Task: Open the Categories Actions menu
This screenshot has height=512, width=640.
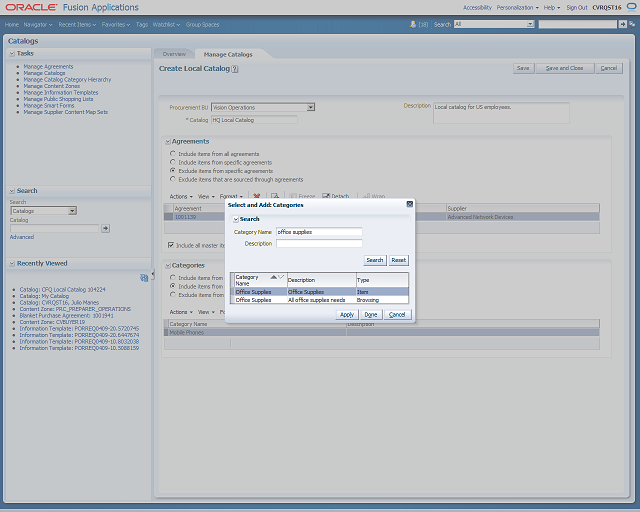Action: [181, 312]
